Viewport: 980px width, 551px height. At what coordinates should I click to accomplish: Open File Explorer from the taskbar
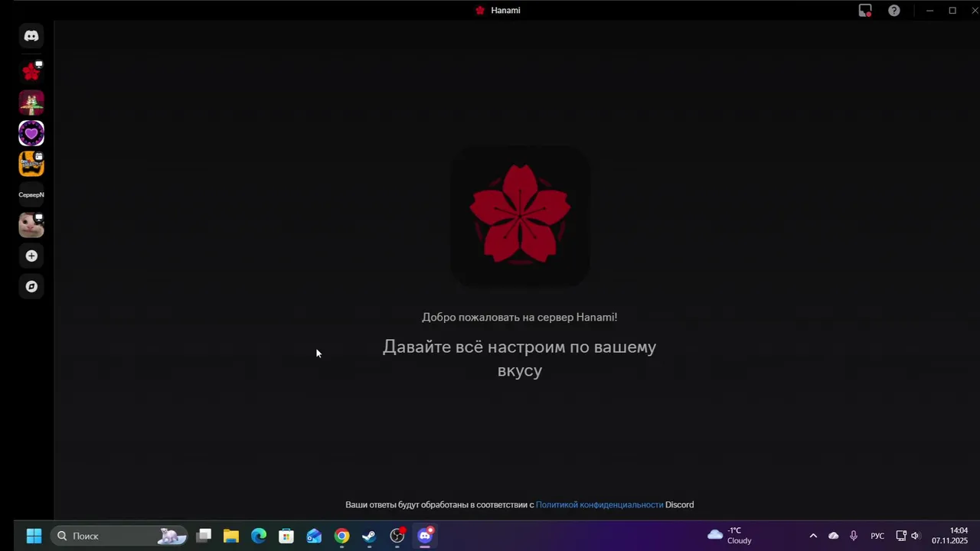click(x=231, y=536)
